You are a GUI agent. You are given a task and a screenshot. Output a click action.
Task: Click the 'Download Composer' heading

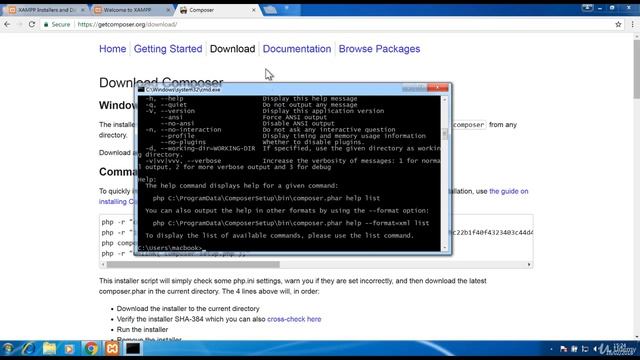pos(161,82)
